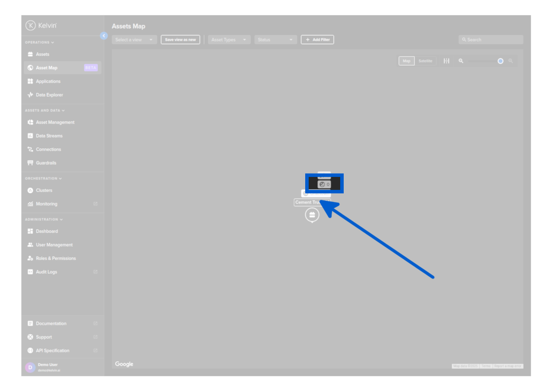Click the zoom out magnifier icon

point(461,61)
